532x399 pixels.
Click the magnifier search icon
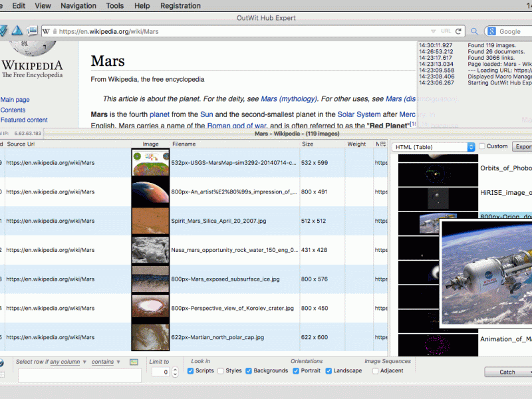(x=474, y=31)
